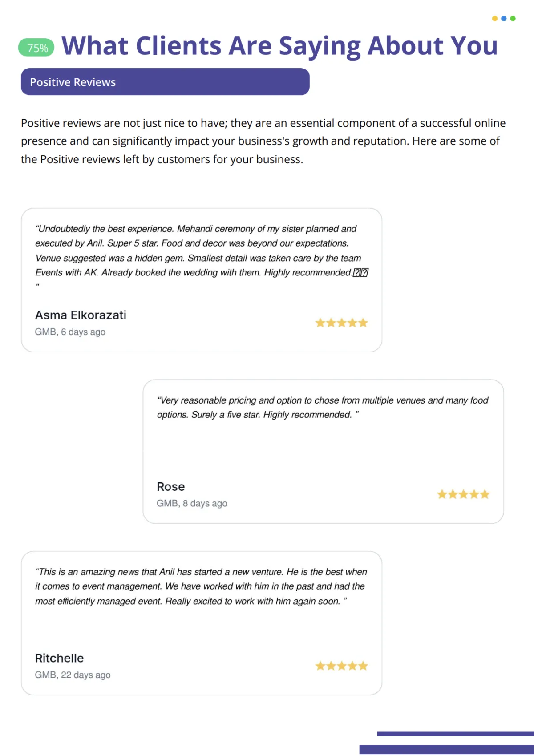This screenshot has height=756, width=534.
Task: Click 'GMB, 22 days ago' source label
Action: coord(73,675)
